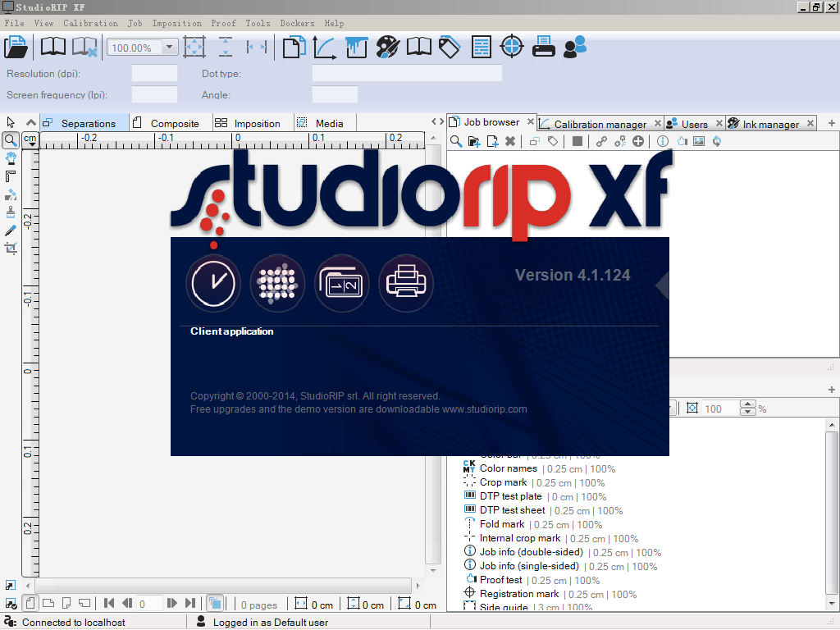Select the arrow pointer tool
840x630 pixels.
point(11,122)
